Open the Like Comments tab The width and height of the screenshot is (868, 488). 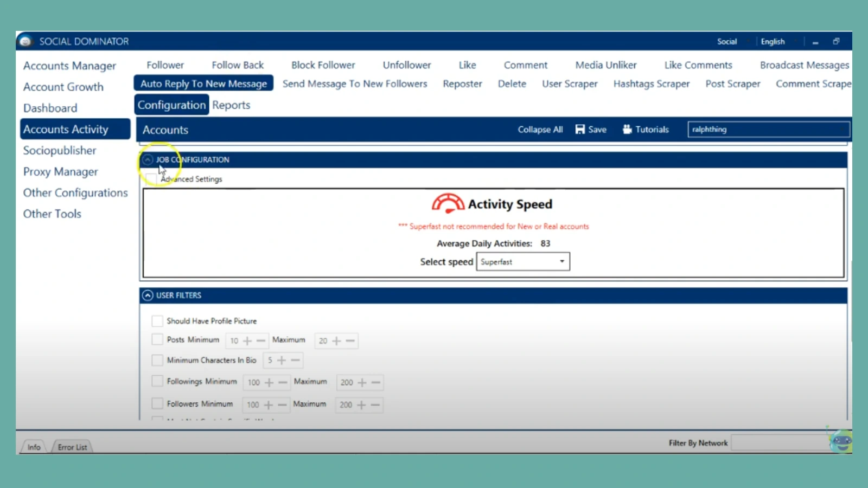pyautogui.click(x=698, y=65)
